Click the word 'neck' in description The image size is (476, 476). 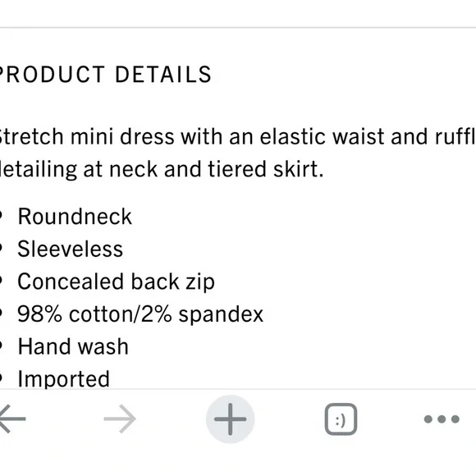point(133,169)
